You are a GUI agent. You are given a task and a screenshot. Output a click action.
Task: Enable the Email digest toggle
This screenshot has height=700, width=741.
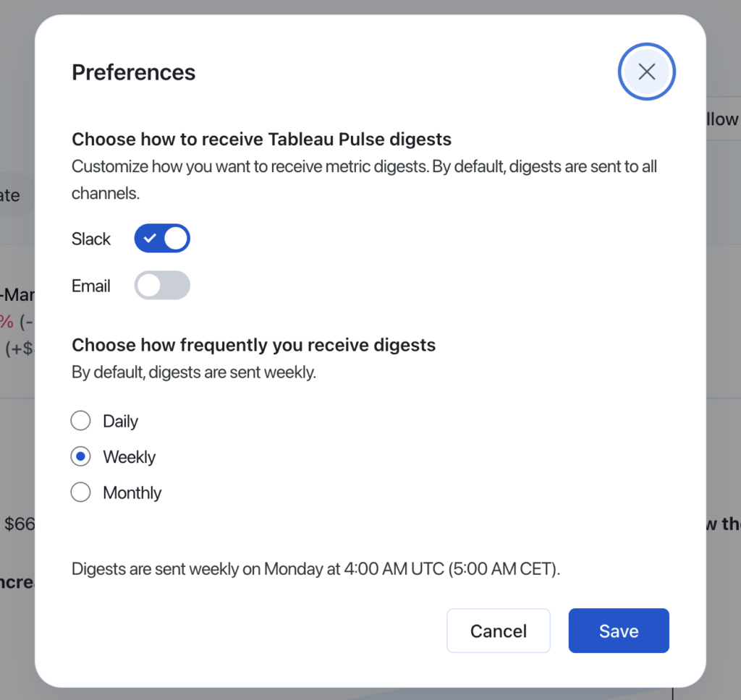point(162,286)
